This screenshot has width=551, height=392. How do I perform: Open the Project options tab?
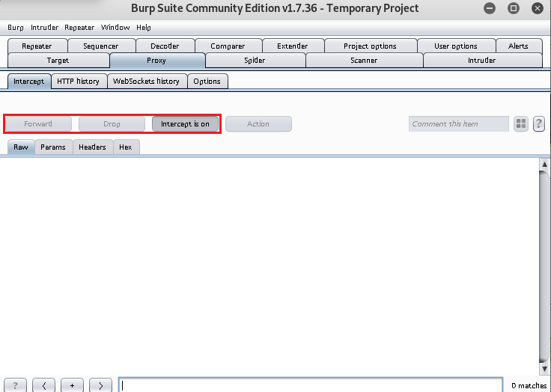[x=370, y=46]
